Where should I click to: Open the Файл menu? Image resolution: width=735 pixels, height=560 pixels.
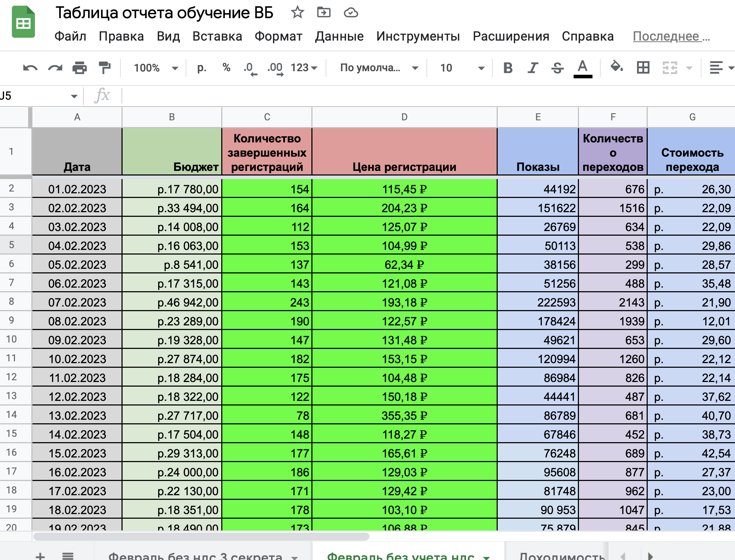[x=70, y=36]
